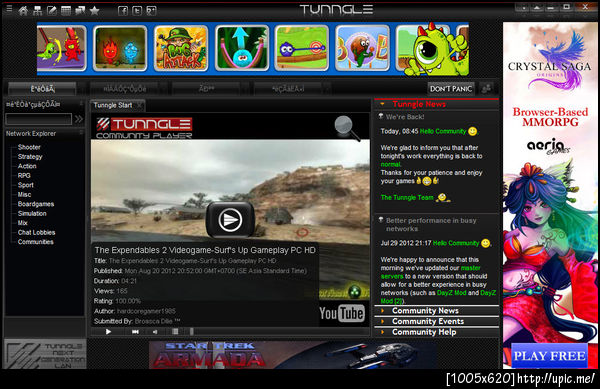Open the Boardgames network category
600x389 pixels.
coord(36,204)
